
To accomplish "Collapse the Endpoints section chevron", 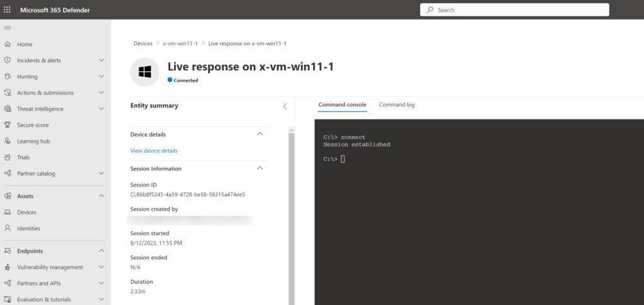I will [x=101, y=251].
